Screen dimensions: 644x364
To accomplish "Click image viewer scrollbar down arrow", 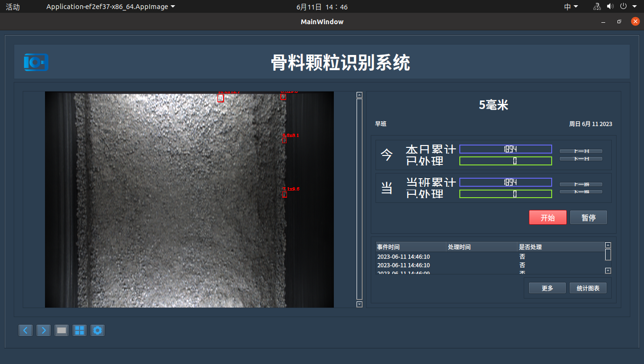I will [x=359, y=304].
